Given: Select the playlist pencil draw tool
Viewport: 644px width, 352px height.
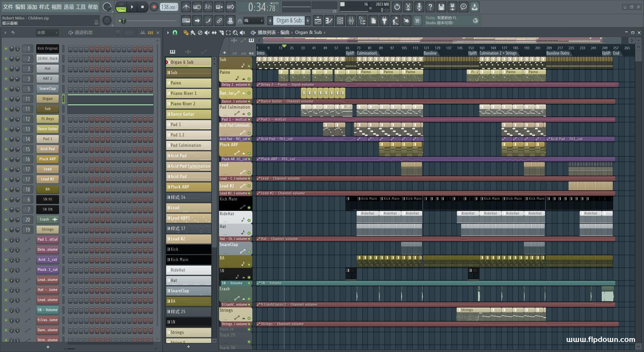Looking at the screenshot, I should (x=185, y=33).
